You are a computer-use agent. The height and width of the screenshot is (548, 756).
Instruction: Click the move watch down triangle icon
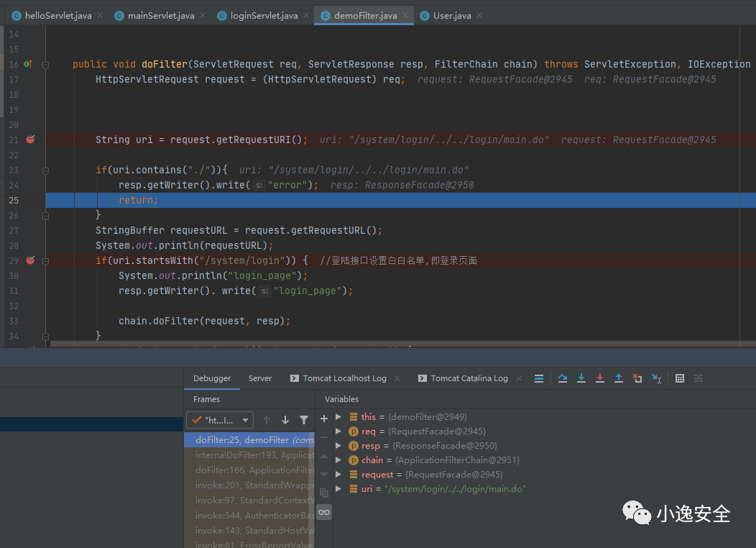[324, 475]
